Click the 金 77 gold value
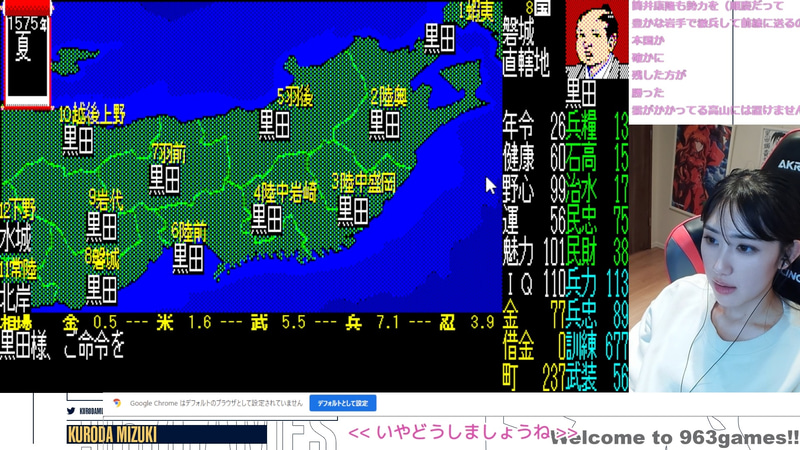Screen dimensions: 800x450 point(534,316)
